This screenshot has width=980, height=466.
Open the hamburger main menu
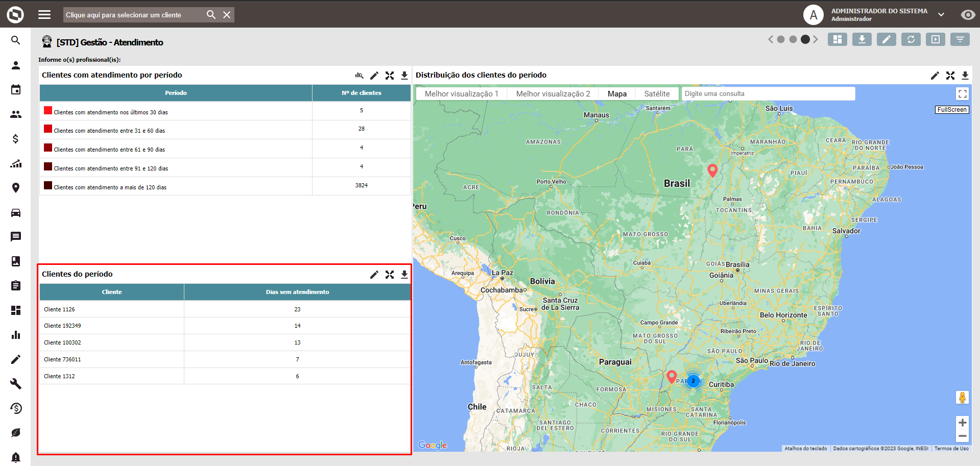click(x=44, y=15)
